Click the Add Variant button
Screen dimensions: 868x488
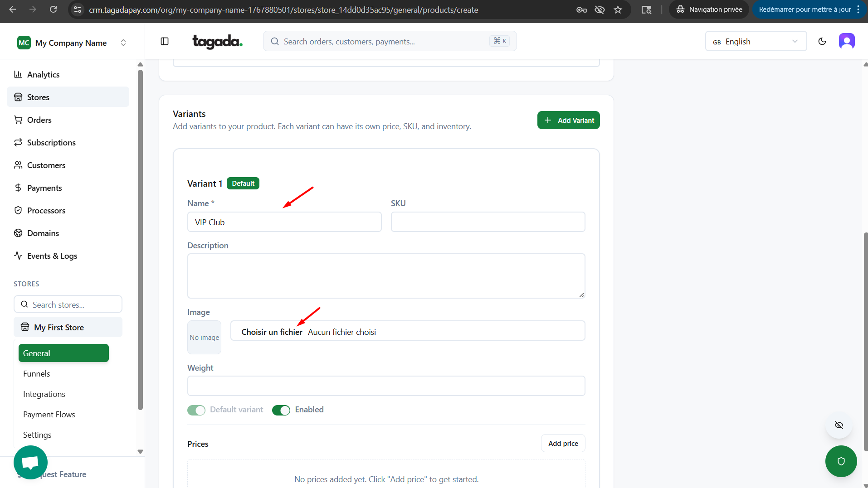568,120
